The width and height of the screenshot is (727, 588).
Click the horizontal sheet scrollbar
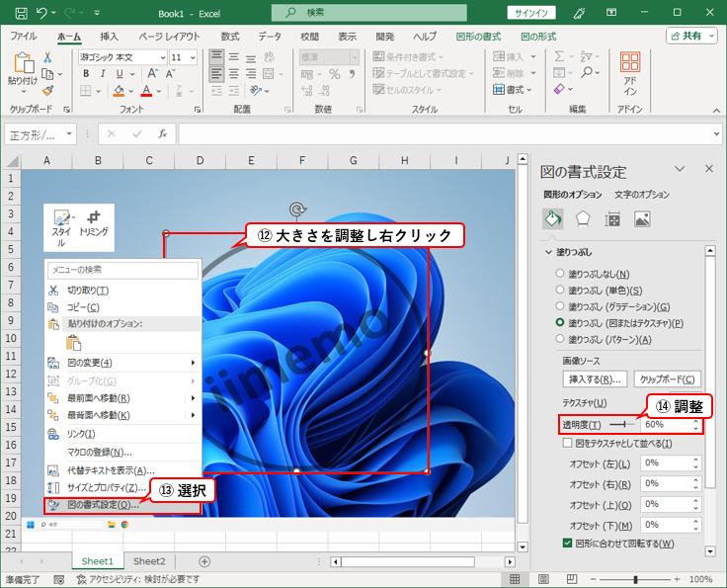click(408, 561)
